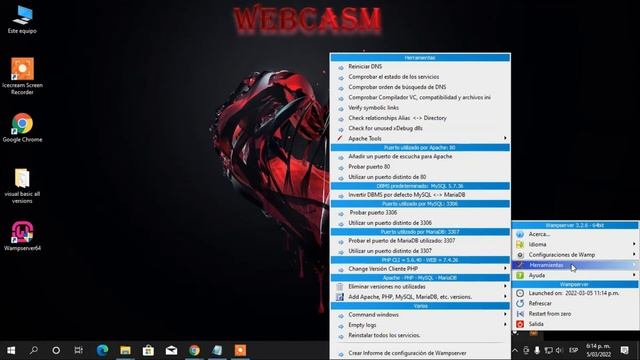Expand Eliminar versiones no utilizadas submenu
The image size is (640, 360).
click(x=505, y=287)
